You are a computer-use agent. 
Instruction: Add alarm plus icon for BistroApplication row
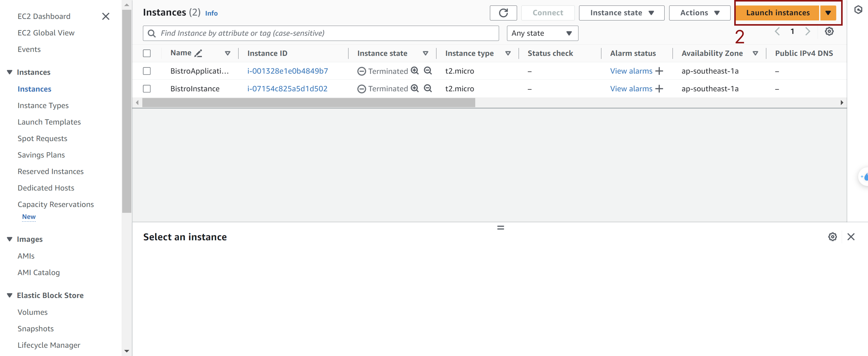coord(659,71)
